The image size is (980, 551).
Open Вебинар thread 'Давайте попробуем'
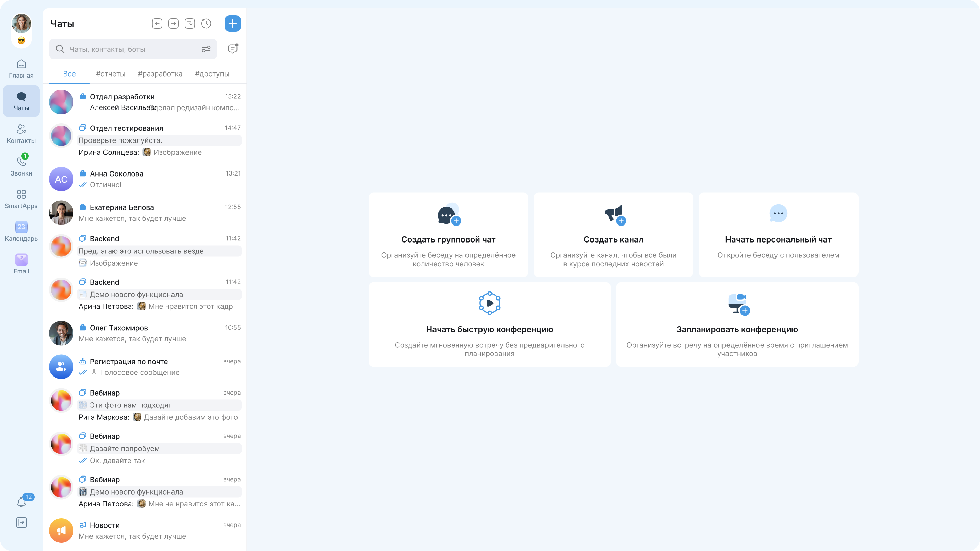[145, 448]
